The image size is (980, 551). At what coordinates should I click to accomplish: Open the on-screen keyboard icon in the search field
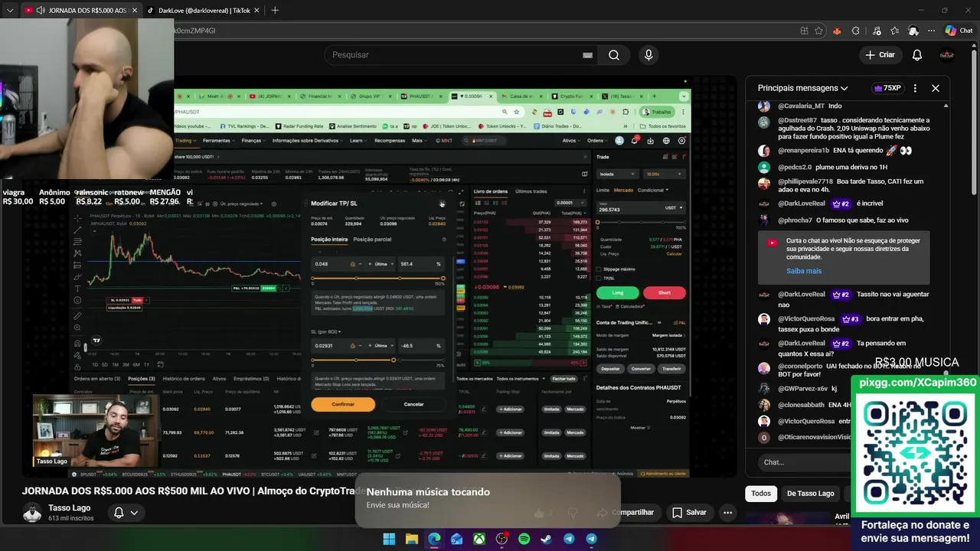tap(587, 55)
